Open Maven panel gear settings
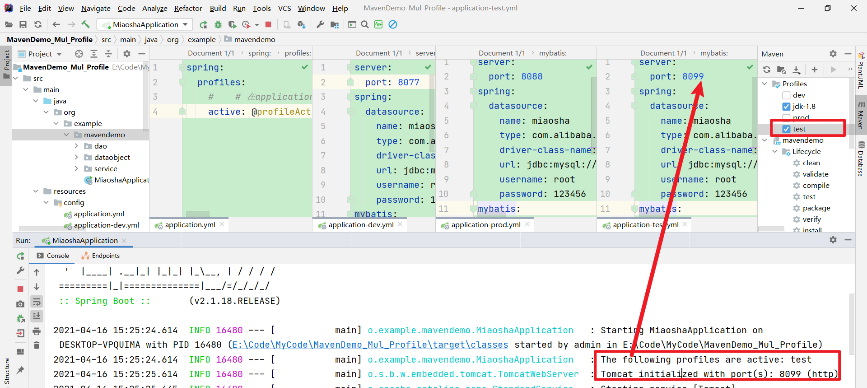 833,54
